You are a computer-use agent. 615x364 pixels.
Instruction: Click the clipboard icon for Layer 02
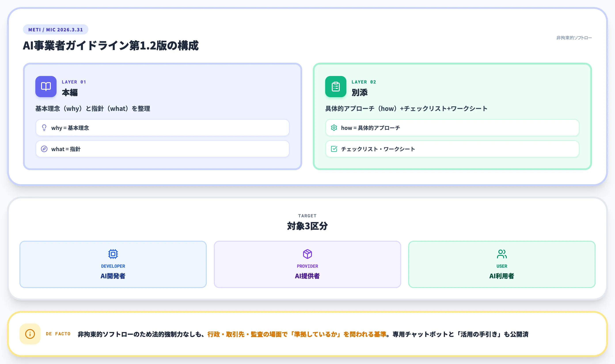point(336,86)
